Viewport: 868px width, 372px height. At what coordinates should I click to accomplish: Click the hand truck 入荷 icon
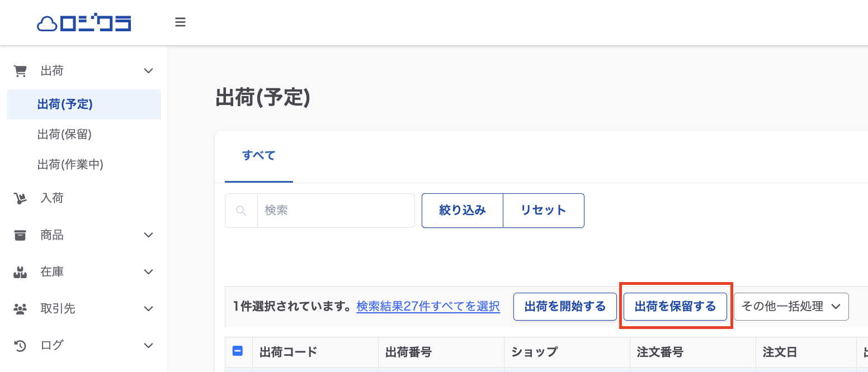pyautogui.click(x=20, y=198)
